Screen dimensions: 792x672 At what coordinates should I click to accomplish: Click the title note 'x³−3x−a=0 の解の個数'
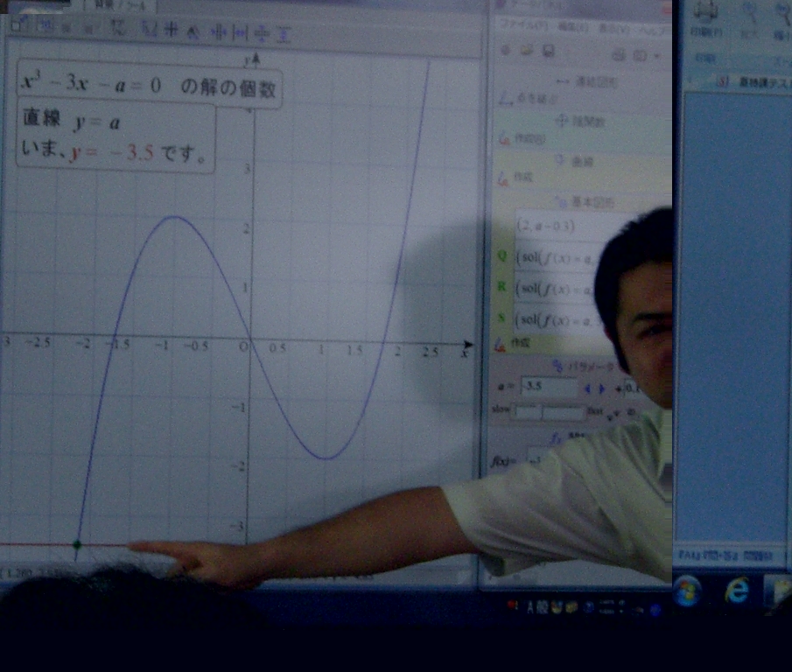pos(149,84)
